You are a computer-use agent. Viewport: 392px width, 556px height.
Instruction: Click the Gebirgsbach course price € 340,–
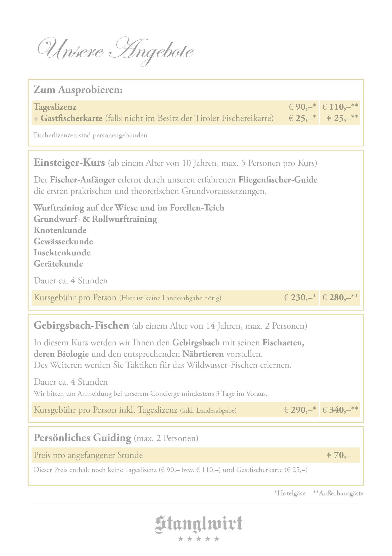340,410
